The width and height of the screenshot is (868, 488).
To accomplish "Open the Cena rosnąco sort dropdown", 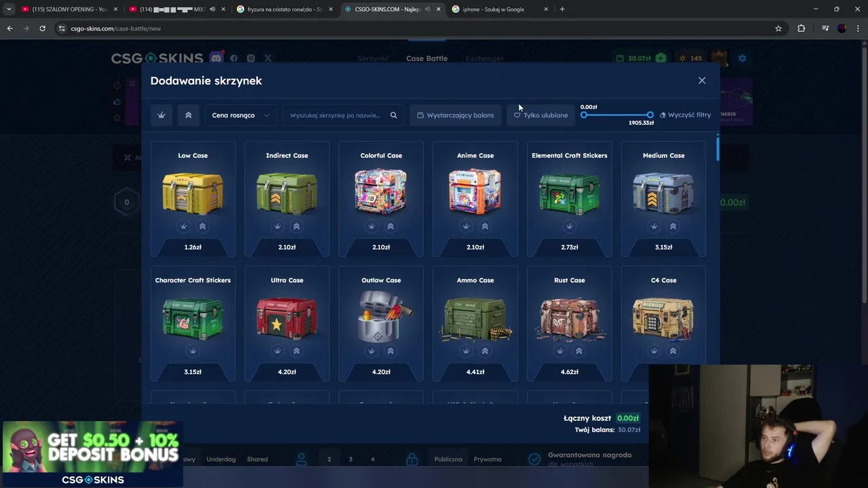I will 241,115.
